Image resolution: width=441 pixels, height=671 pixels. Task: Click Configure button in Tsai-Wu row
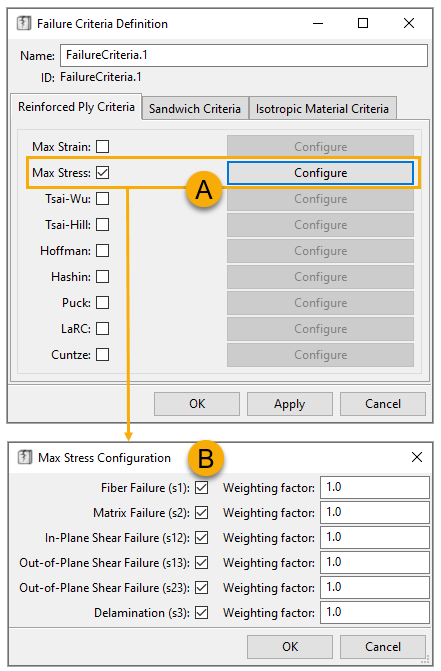tap(320, 199)
